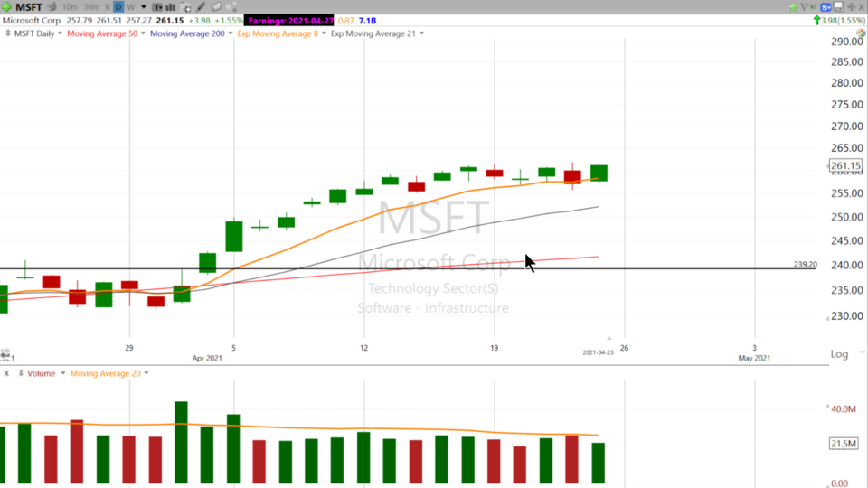868x488 pixels.
Task: Click the Volume indicator label
Action: click(x=42, y=373)
